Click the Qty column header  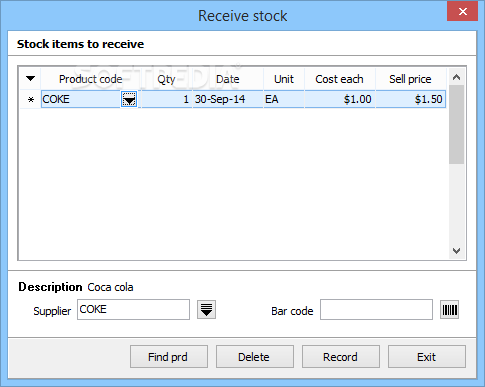pyautogui.click(x=166, y=79)
